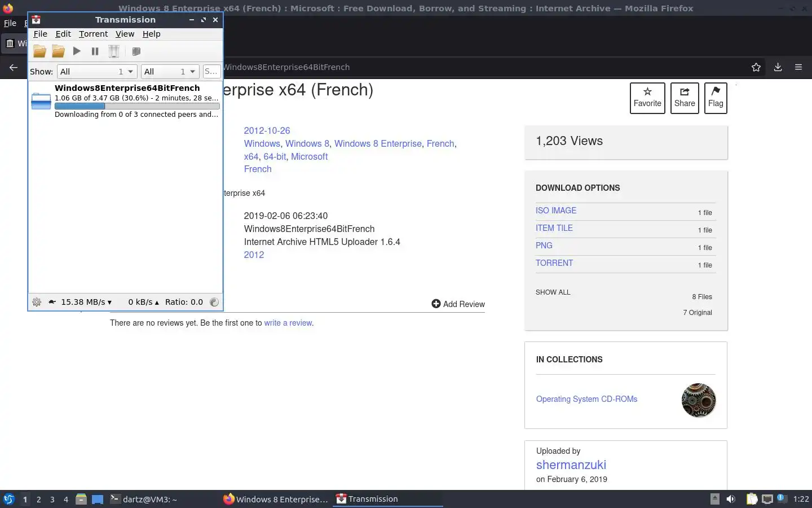
Task: Open Firefox hamburger menu
Action: click(798, 67)
